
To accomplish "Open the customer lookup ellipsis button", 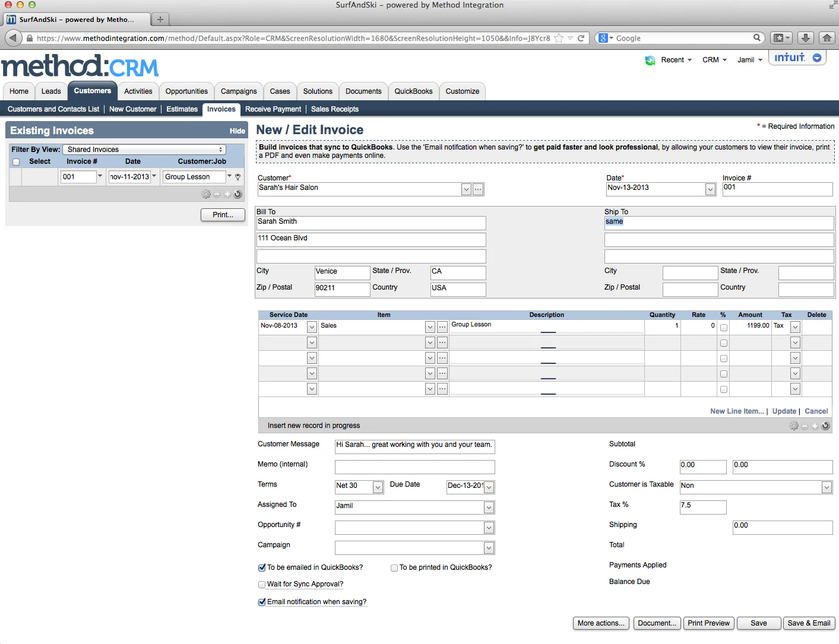I will [x=478, y=189].
